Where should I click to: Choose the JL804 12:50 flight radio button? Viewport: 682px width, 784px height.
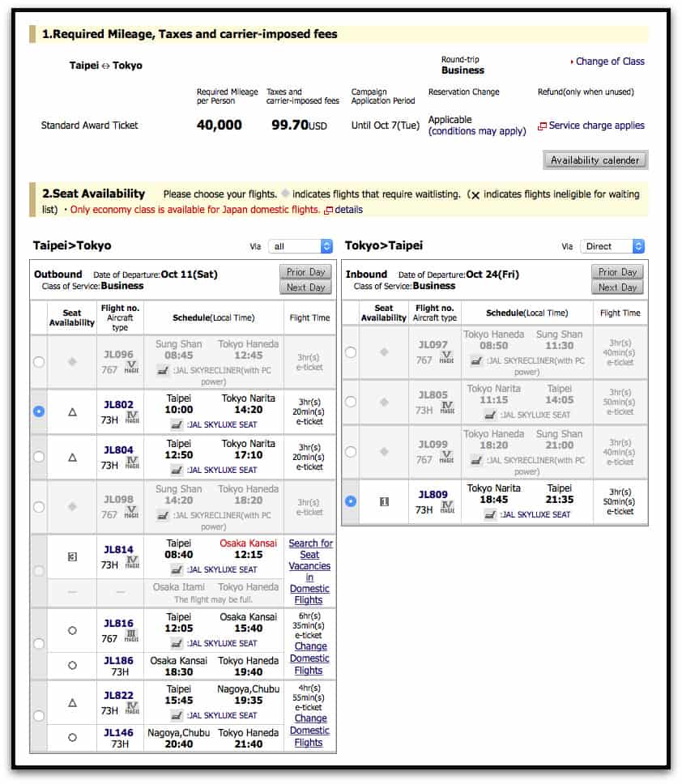(39, 457)
